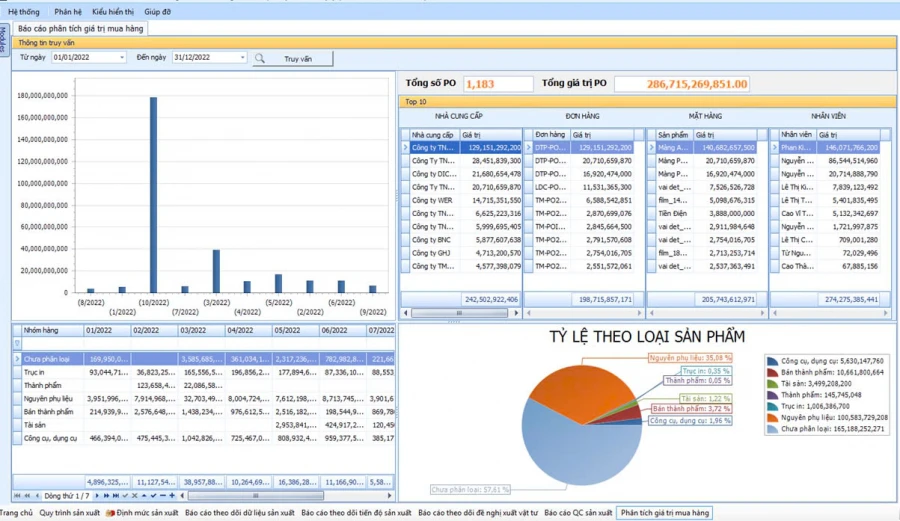
Task: Click scrollbar thumb under Nhà cung cấp grid
Action: [x=459, y=313]
